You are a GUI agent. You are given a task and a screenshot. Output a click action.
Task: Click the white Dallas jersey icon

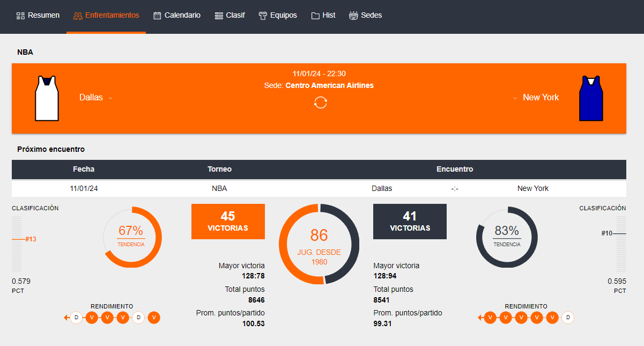pos(47,98)
